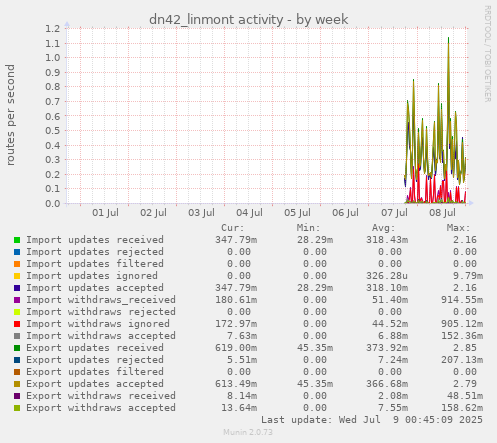Click the 0.5 y-axis tick label

53,130
